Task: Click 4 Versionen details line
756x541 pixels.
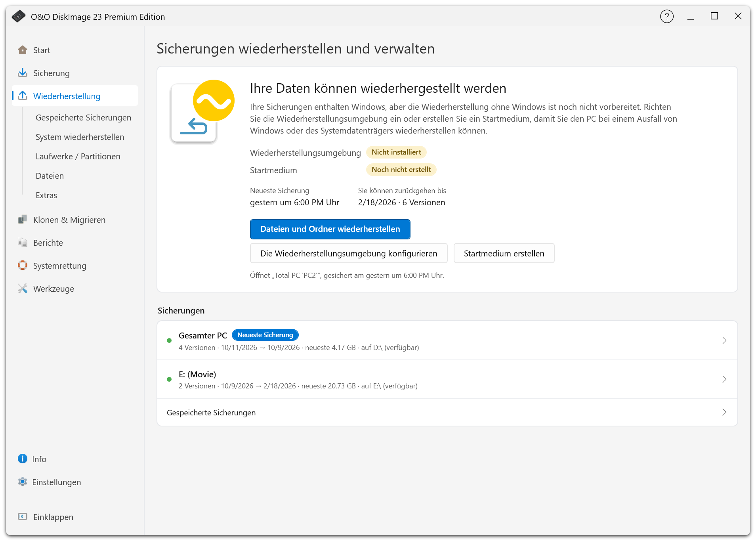Action: (x=299, y=348)
